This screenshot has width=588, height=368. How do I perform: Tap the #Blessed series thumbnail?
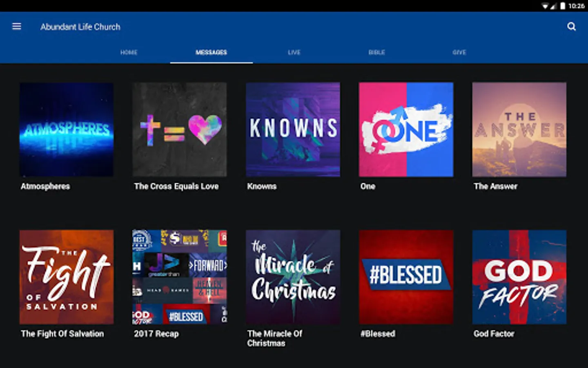coord(406,277)
